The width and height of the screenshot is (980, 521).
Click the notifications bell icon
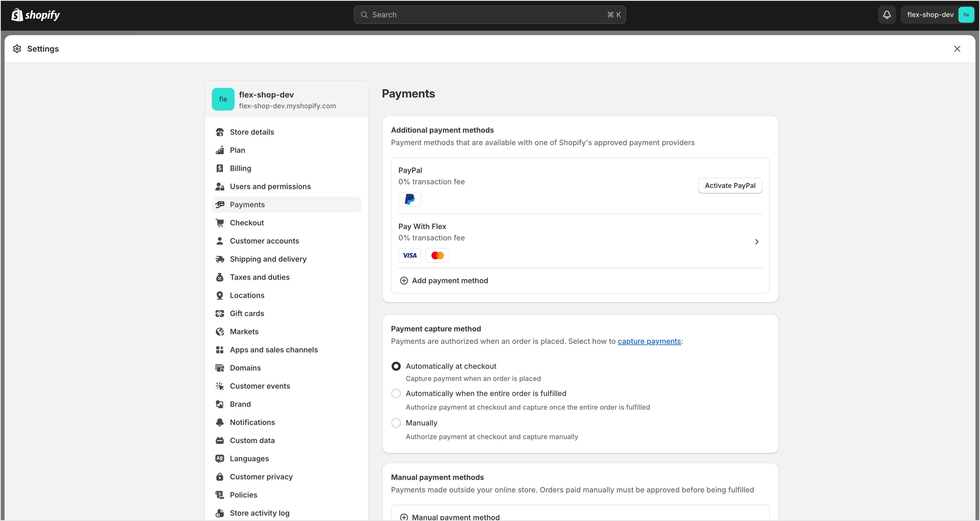[x=886, y=15]
